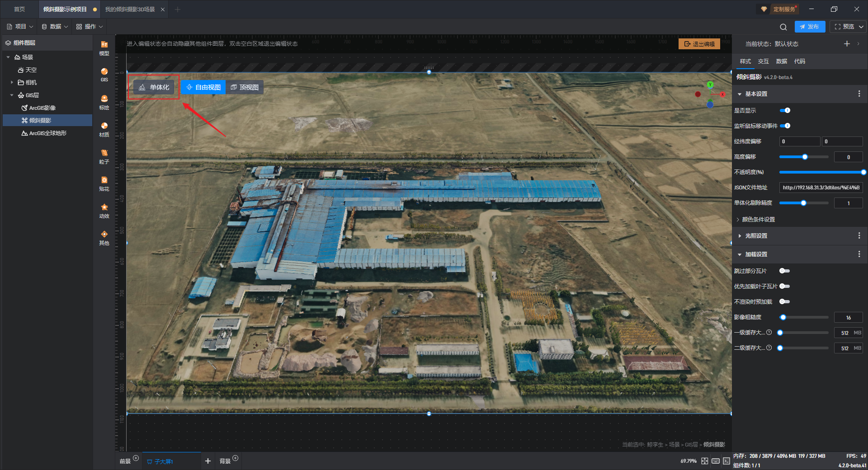Image resolution: width=868 pixels, height=470 pixels.
Task: Open the GIS component category
Action: pos(104,75)
